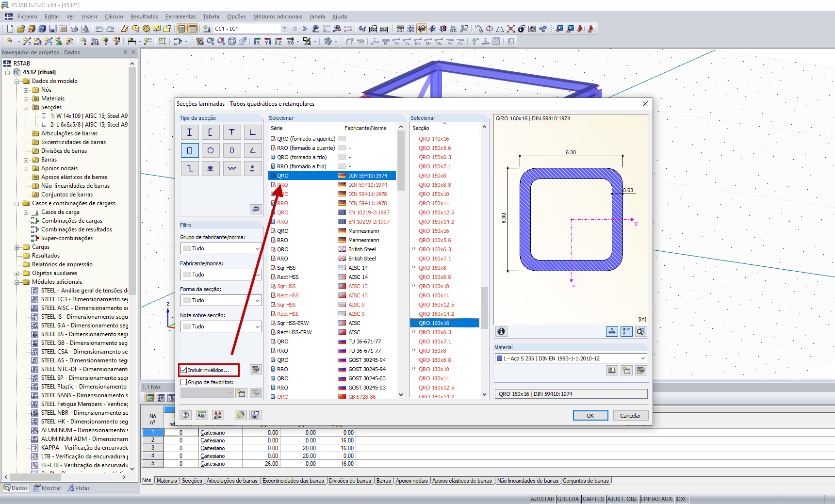Viewport: 835px width, 504px height.
Task: Reset the zoom of the section preview
Action: [641, 331]
